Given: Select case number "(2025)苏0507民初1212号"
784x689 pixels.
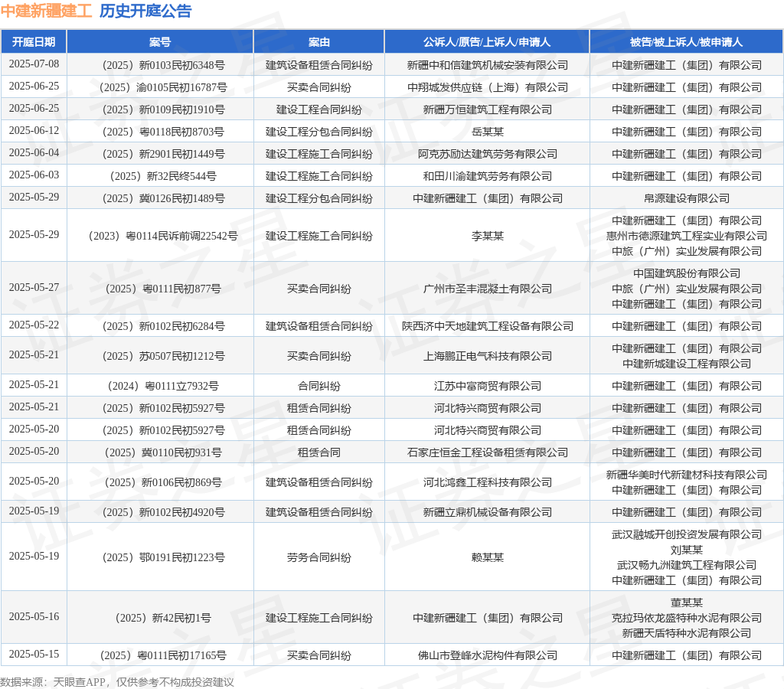Looking at the screenshot, I should pyautogui.click(x=160, y=357).
